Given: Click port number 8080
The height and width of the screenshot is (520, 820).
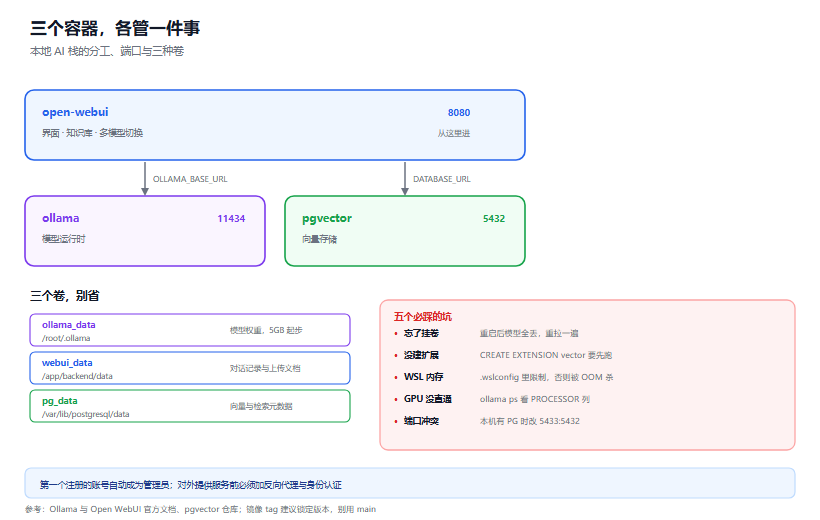Looking at the screenshot, I should coord(459,113).
